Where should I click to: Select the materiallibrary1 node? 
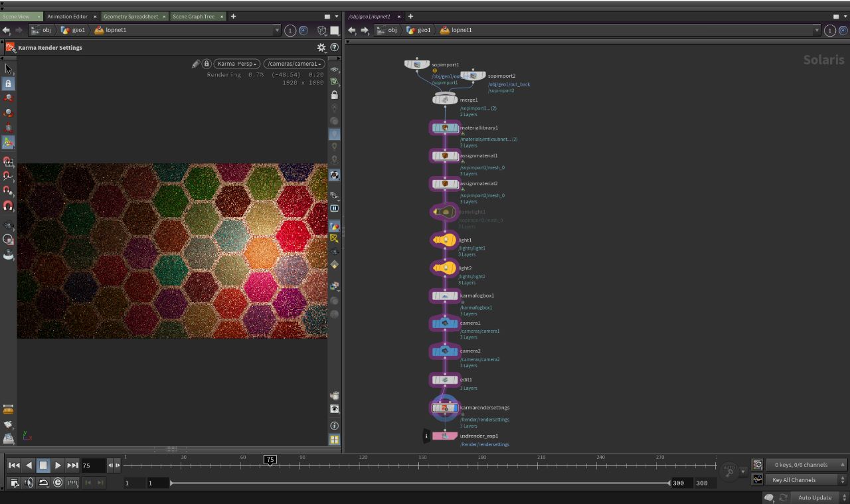pos(445,127)
